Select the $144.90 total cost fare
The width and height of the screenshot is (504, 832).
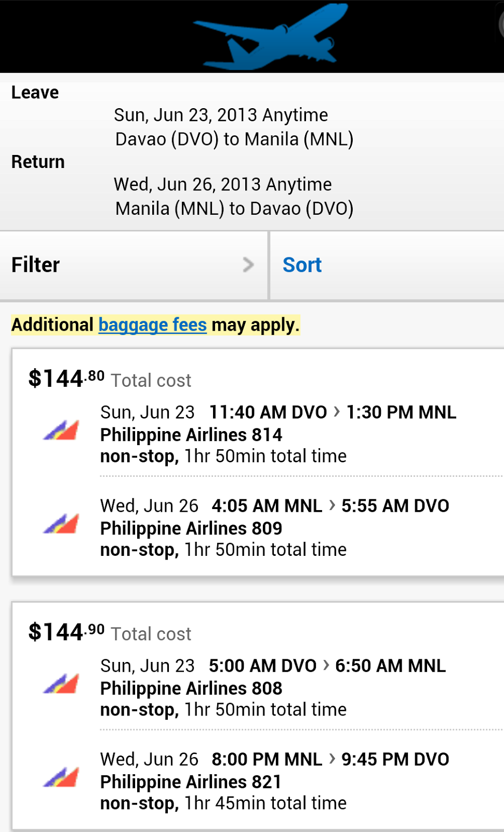pyautogui.click(x=67, y=632)
